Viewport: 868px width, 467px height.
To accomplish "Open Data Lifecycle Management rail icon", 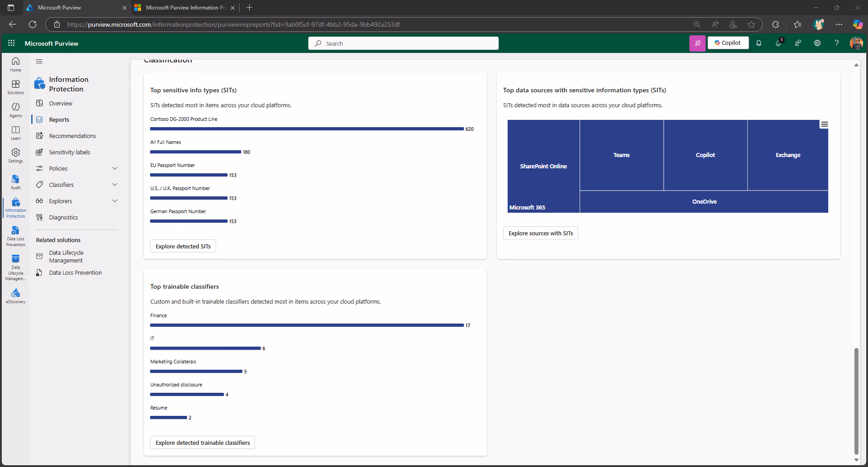I will coord(16,267).
